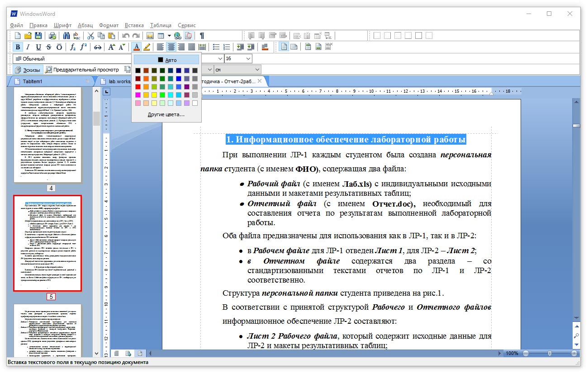This screenshot has width=588, height=373.
Task: Open the font name dropdown arrow left of size
Action: pos(220,59)
